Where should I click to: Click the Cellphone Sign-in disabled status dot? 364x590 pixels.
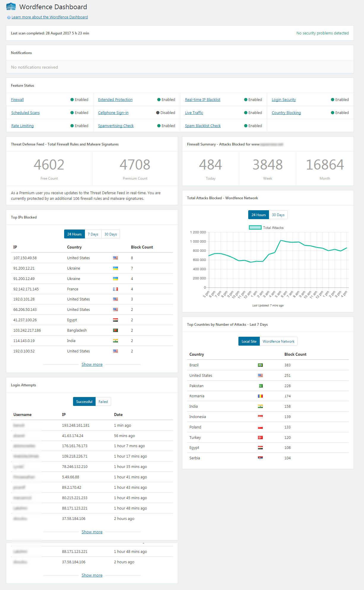[158, 113]
